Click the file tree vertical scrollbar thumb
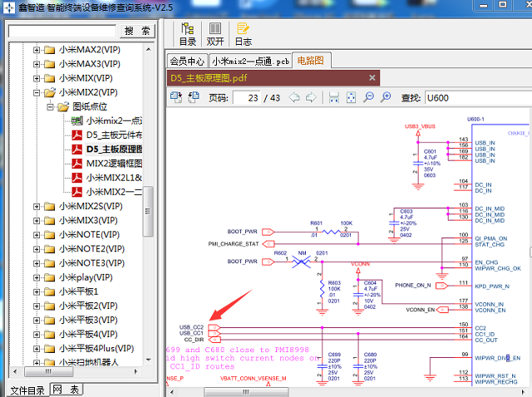This screenshot has height=397, width=532. click(148, 211)
